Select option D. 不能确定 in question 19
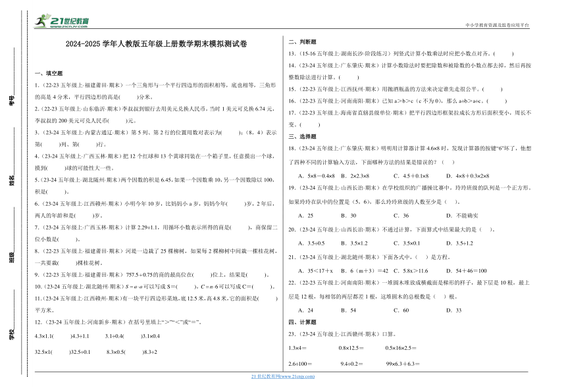The height and width of the screenshot is (392, 566). pyautogui.click(x=462, y=216)
